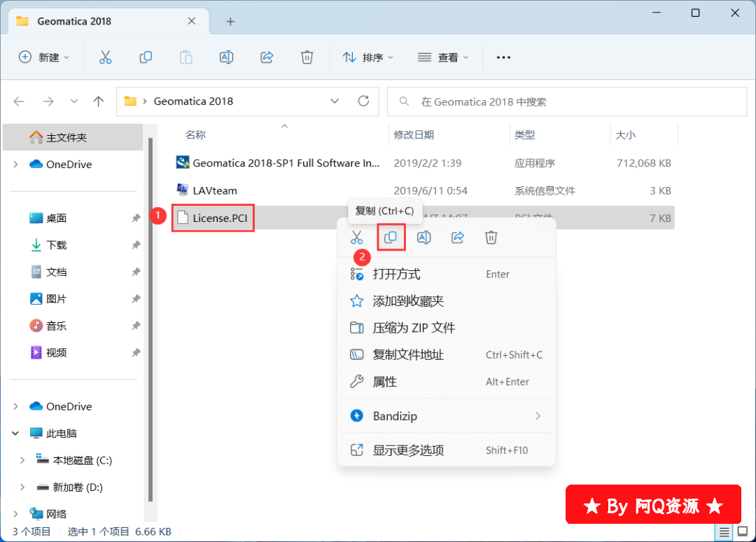Switch to details view in the status bar
Image resolution: width=756 pixels, height=542 pixels.
click(724, 532)
